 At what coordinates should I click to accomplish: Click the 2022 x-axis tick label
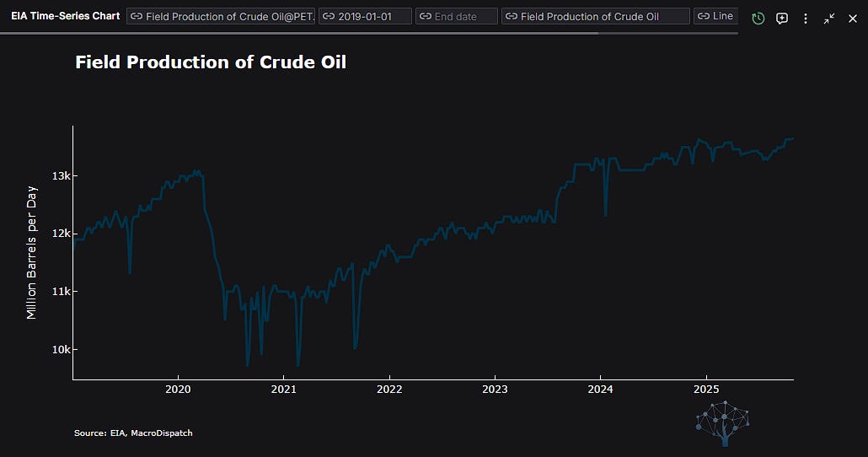click(389, 390)
